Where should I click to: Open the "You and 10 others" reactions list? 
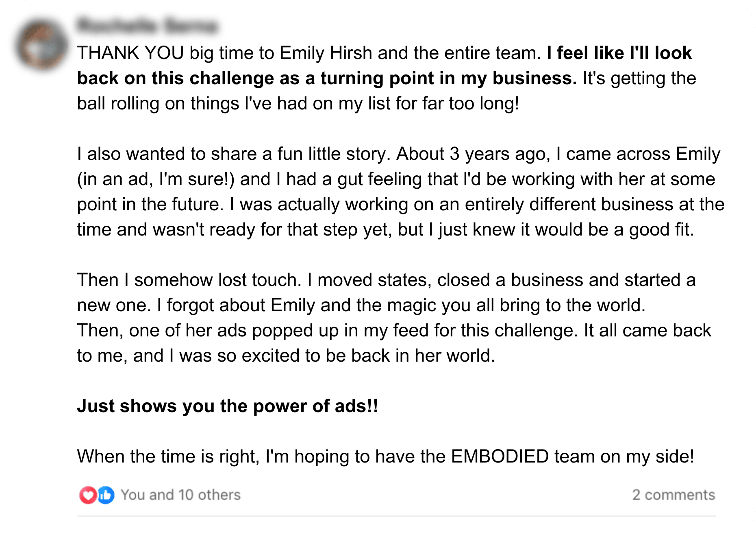180,495
